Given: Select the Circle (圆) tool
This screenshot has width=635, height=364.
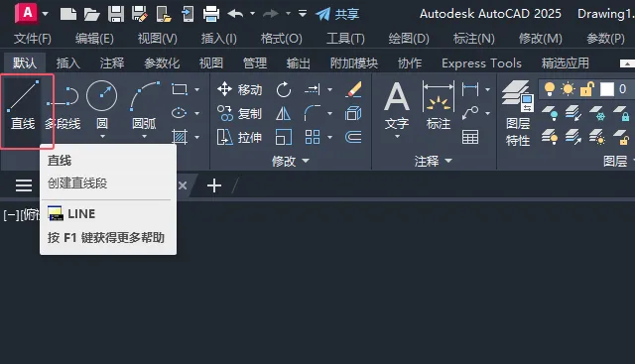Looking at the screenshot, I should tap(101, 106).
